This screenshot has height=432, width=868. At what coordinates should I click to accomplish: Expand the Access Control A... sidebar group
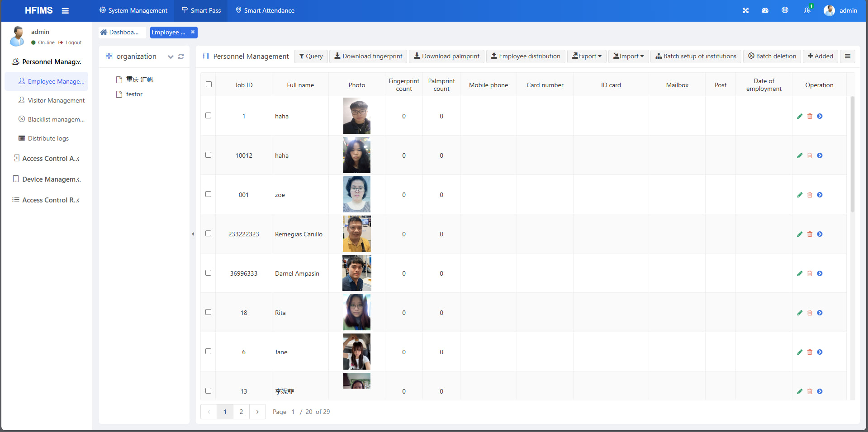coord(47,158)
